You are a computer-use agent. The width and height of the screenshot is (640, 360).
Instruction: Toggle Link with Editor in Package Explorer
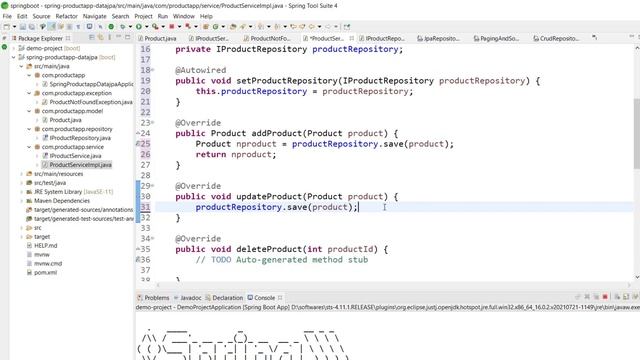100,38
